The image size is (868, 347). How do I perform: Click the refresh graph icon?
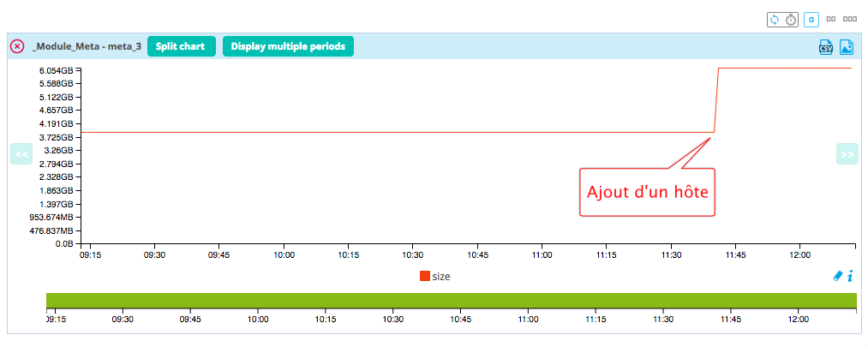pyautogui.click(x=775, y=18)
